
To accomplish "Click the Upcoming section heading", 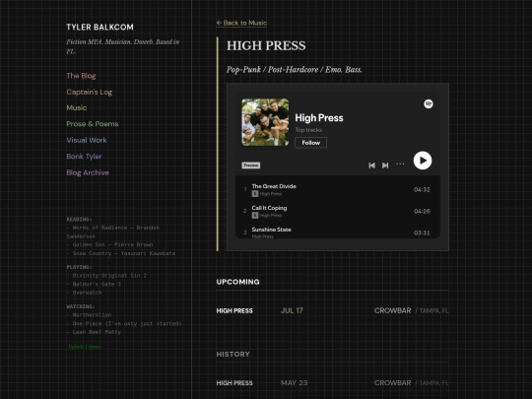I will coord(237,282).
